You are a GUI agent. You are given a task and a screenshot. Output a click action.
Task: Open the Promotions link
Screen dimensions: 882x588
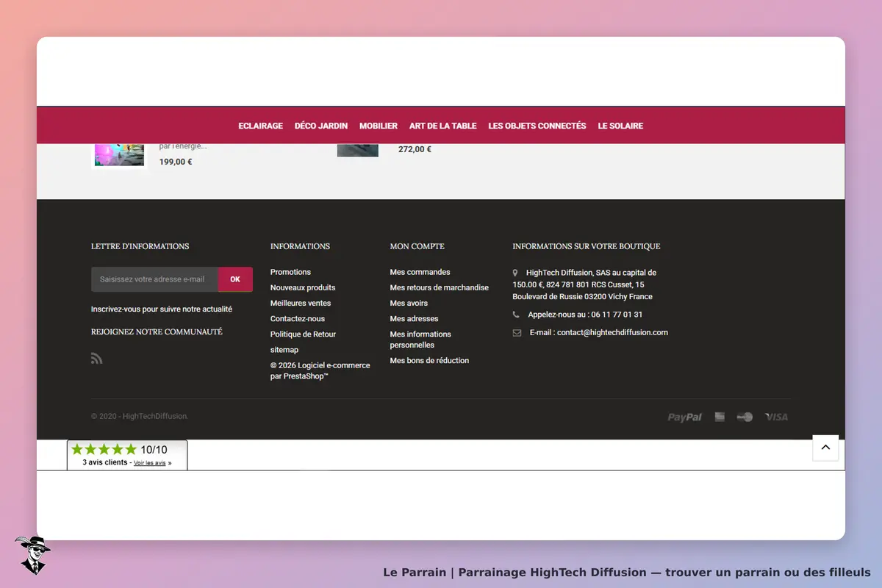click(290, 272)
